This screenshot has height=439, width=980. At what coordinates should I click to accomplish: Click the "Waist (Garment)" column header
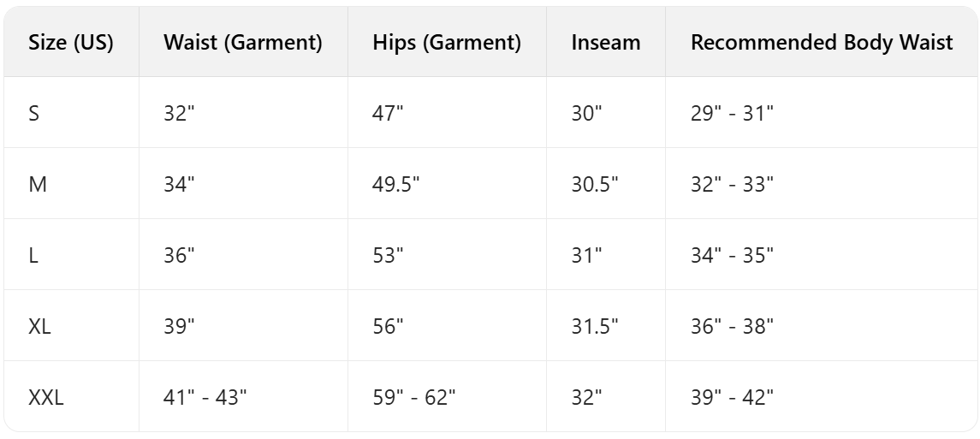[x=243, y=44]
